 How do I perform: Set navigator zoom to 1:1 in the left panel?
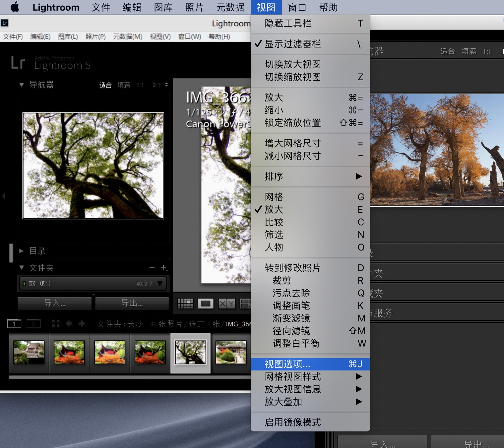pyautogui.click(x=140, y=85)
